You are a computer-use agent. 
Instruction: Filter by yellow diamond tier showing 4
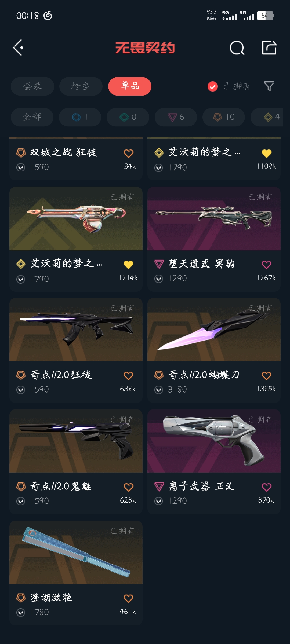coord(267,117)
